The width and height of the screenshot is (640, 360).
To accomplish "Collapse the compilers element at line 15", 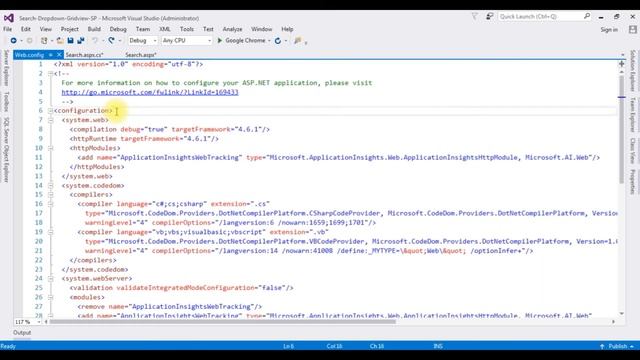I will point(51,195).
